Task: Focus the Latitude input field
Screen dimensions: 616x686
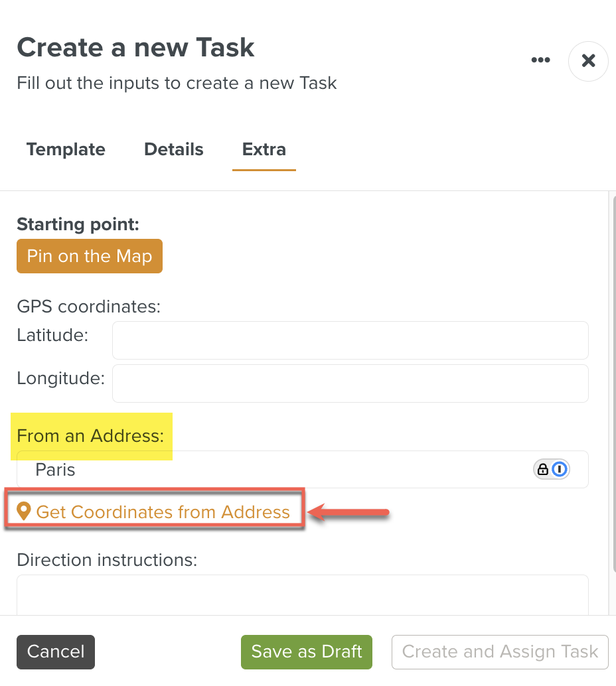Action: 350,340
